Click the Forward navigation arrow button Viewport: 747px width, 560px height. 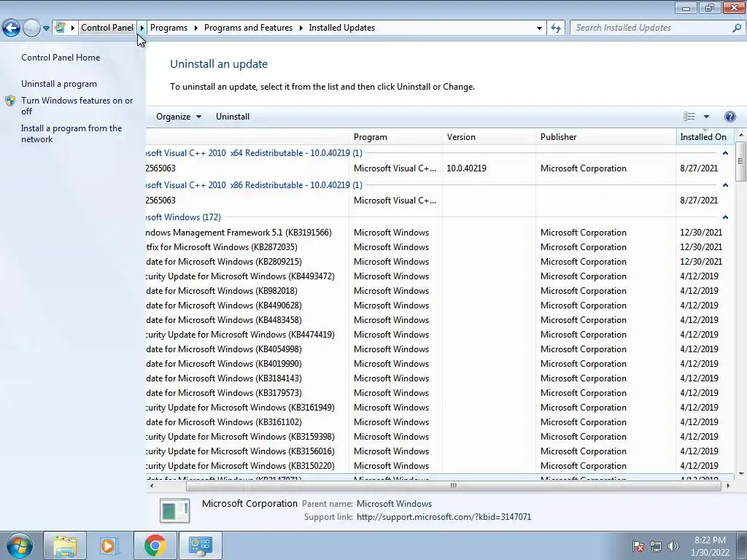tap(31, 28)
